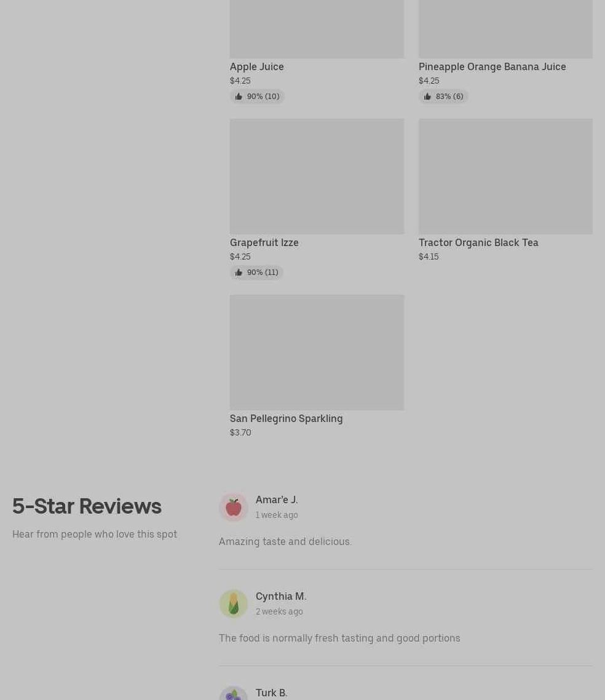Click San Pellegrino Sparkling image thumbnail

click(317, 352)
